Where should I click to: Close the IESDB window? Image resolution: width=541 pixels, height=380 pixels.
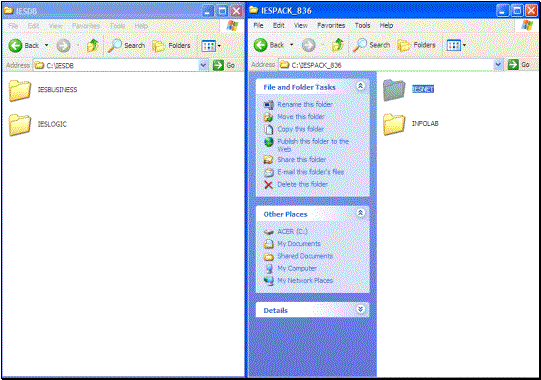[x=236, y=11]
